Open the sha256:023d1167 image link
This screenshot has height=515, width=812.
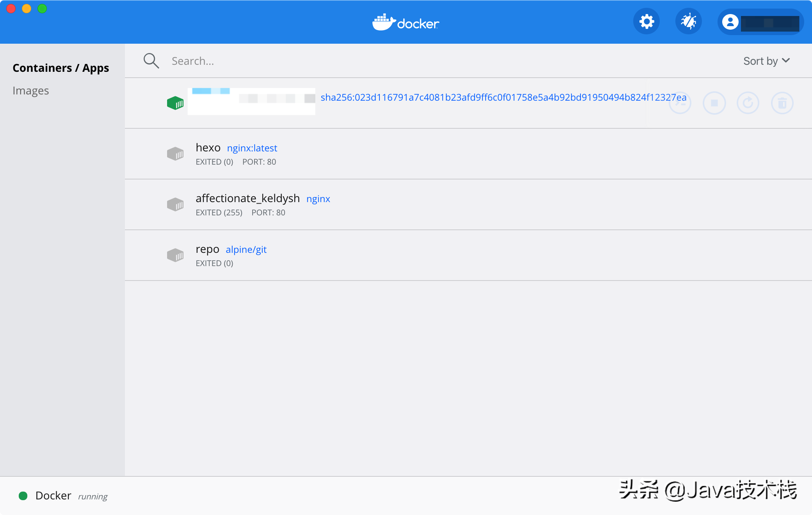504,98
